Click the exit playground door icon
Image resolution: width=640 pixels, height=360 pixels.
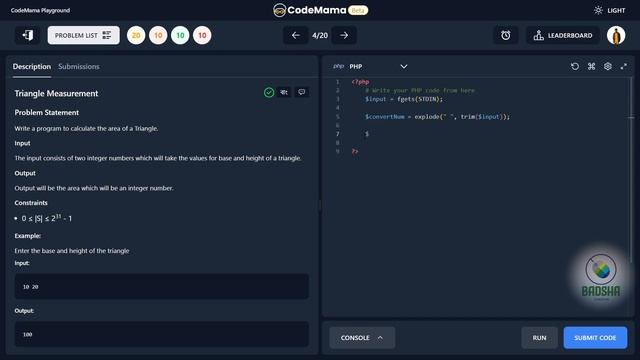tap(28, 35)
